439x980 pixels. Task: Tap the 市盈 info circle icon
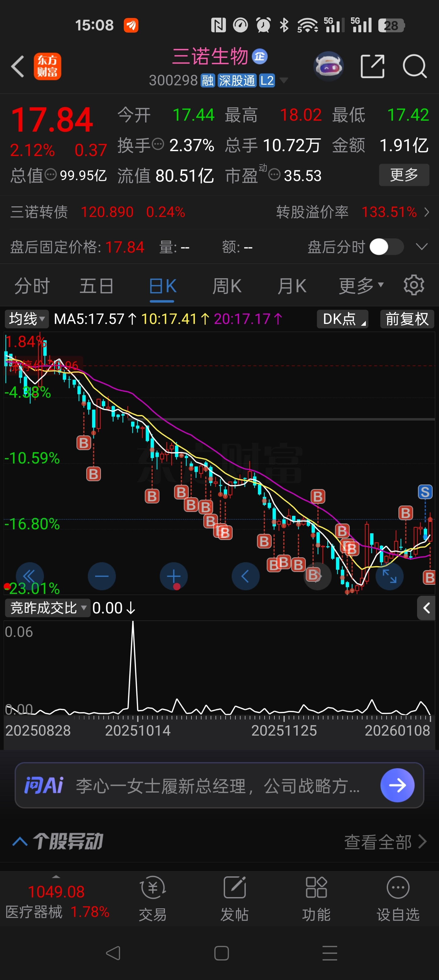tap(274, 175)
